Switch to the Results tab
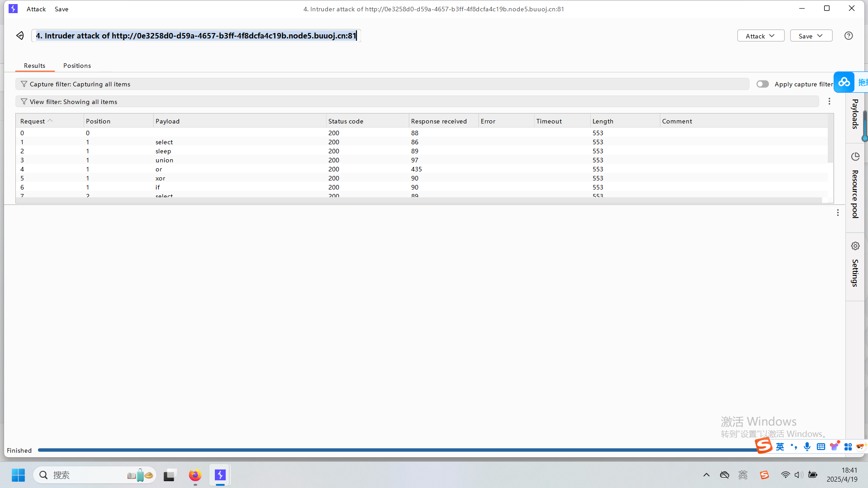 tap(35, 66)
